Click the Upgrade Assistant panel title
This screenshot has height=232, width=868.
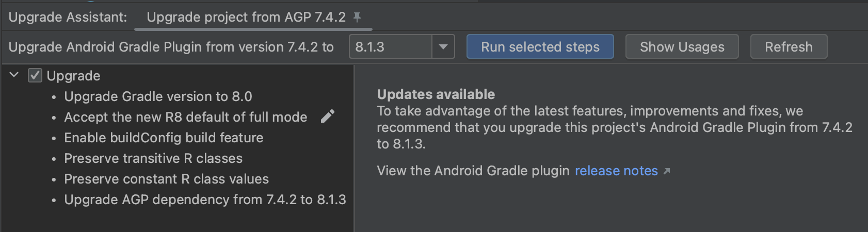click(68, 17)
